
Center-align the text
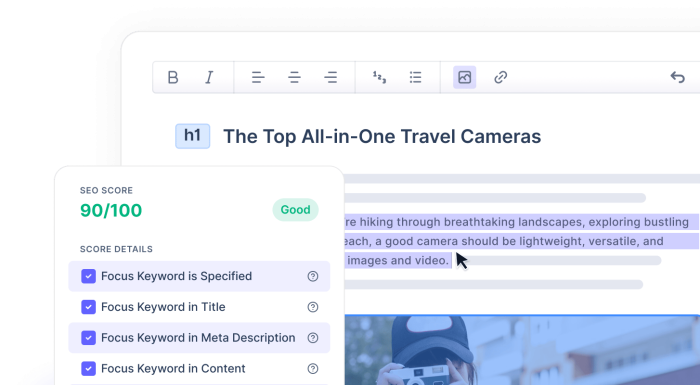(x=294, y=77)
